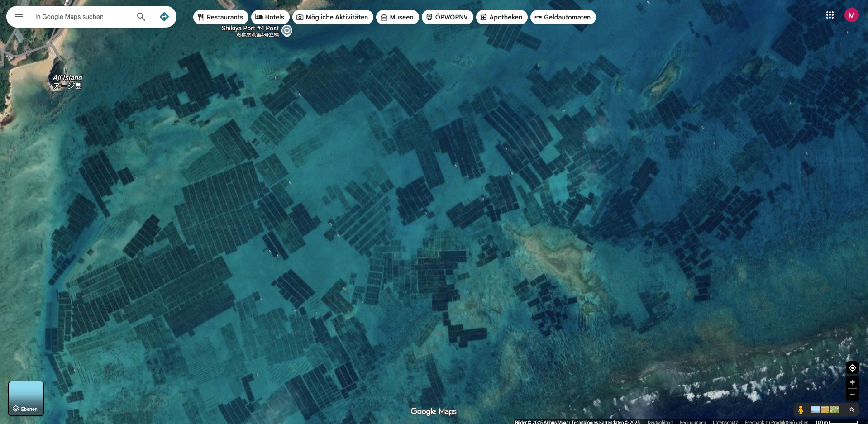Show Geldautomaten nearby
The height and width of the screenshot is (424, 868).
[563, 17]
